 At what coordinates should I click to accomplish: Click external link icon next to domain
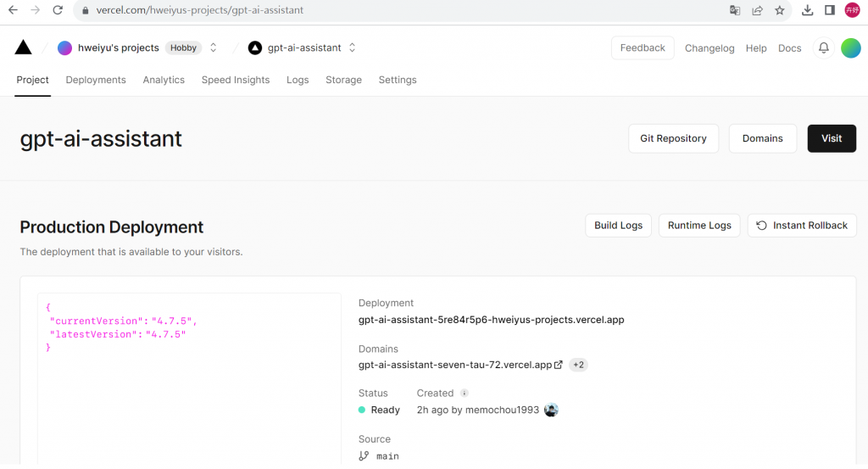pos(559,365)
